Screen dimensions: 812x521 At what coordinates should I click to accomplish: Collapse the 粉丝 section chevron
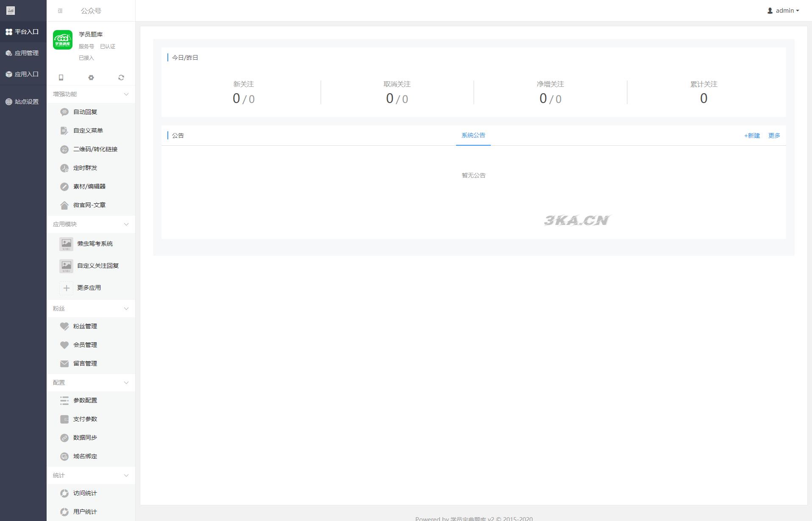[x=126, y=309]
